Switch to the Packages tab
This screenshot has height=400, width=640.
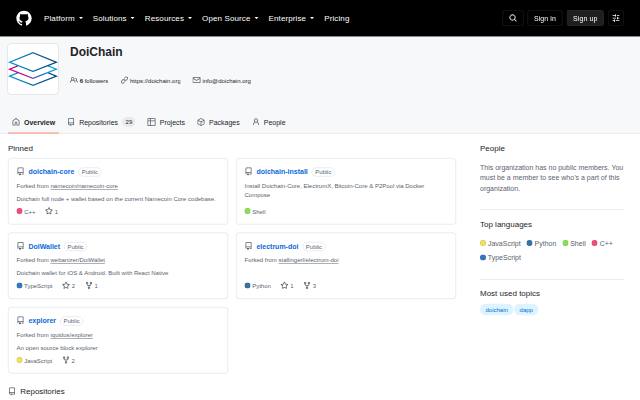coord(218,122)
